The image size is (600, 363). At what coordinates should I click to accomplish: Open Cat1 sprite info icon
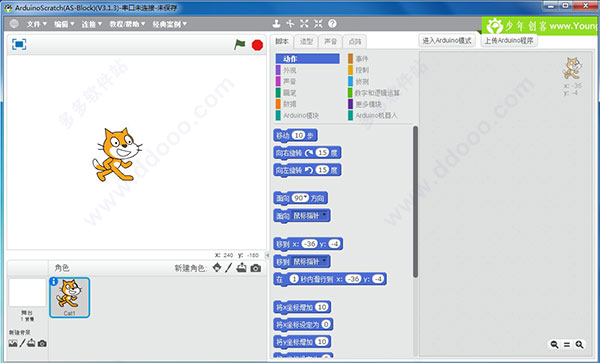pyautogui.click(x=54, y=282)
